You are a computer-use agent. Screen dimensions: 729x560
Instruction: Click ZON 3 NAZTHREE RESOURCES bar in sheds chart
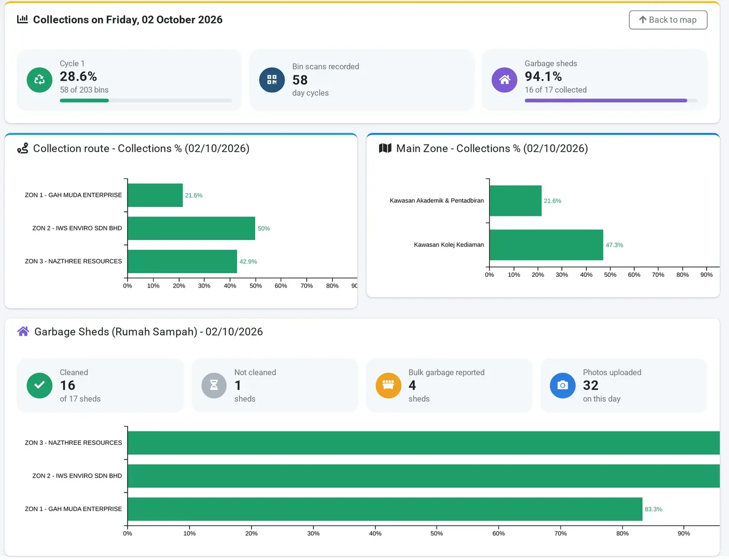click(x=423, y=443)
